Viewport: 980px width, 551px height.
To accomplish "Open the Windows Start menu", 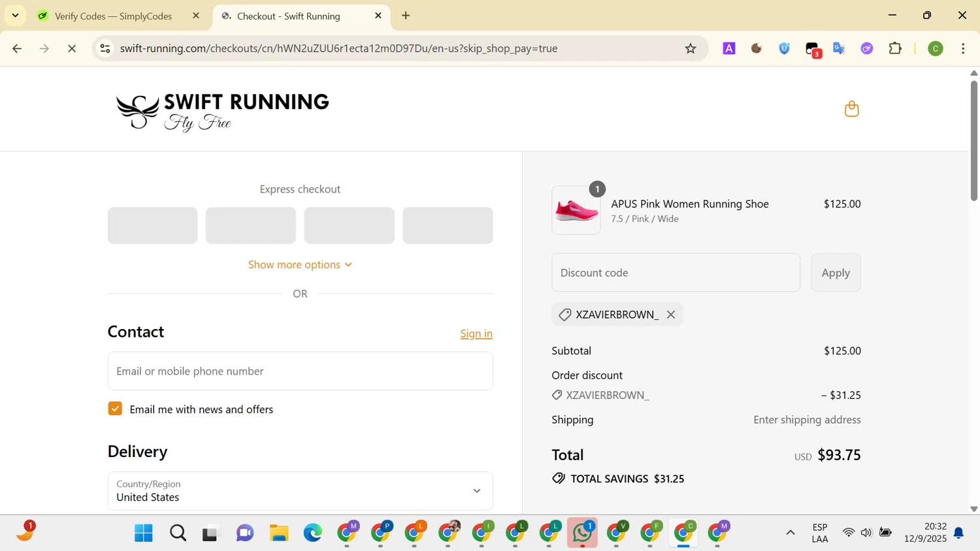I will (x=143, y=533).
